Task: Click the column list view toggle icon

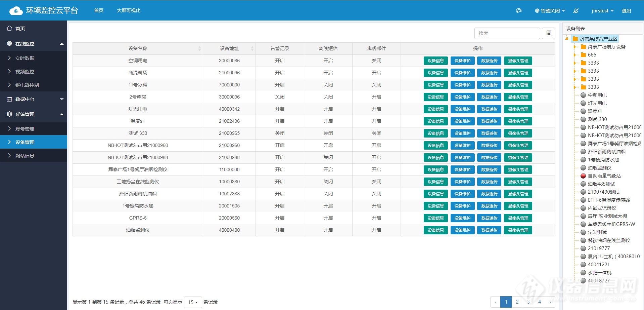Action: click(x=549, y=33)
